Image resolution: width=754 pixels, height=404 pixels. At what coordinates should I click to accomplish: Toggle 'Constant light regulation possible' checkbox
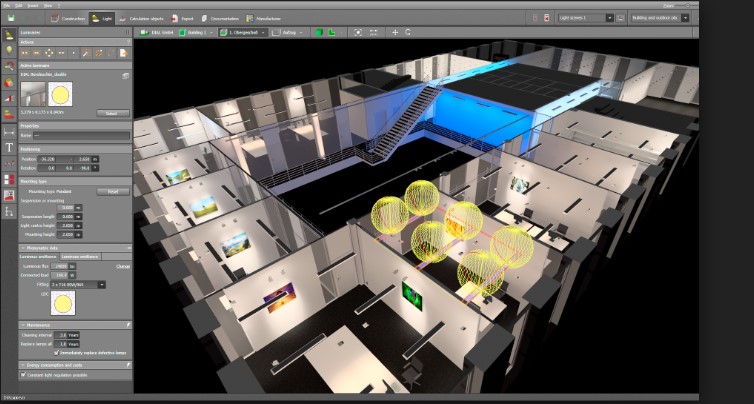pos(24,374)
